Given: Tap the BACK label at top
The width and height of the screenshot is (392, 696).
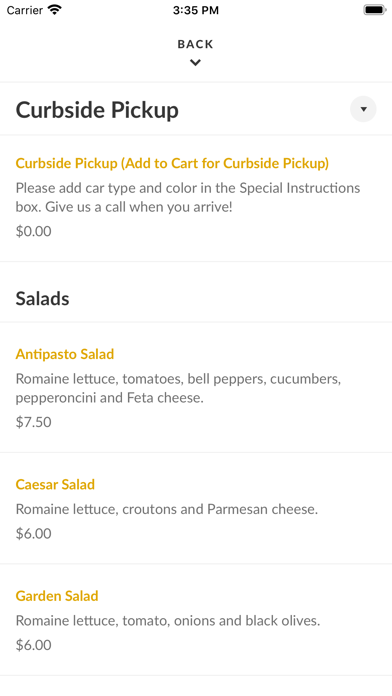Looking at the screenshot, I should (195, 44).
